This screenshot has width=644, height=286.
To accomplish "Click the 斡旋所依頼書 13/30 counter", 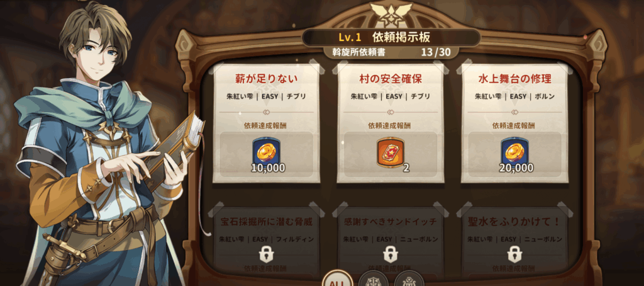I will (390, 53).
